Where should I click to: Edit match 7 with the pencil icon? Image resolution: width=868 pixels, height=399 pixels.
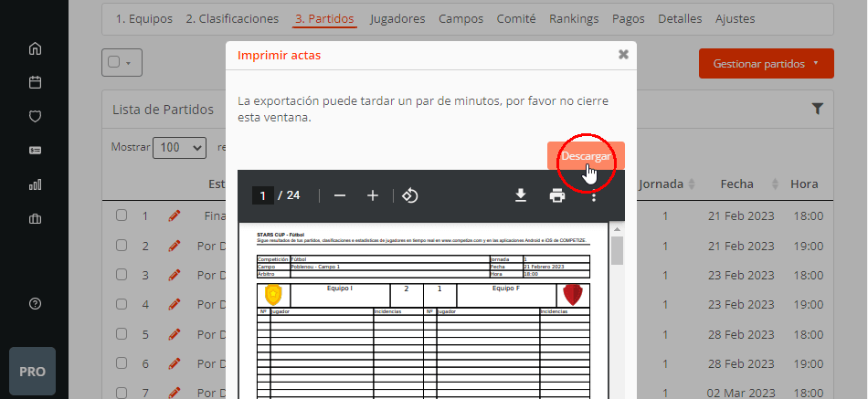(175, 393)
